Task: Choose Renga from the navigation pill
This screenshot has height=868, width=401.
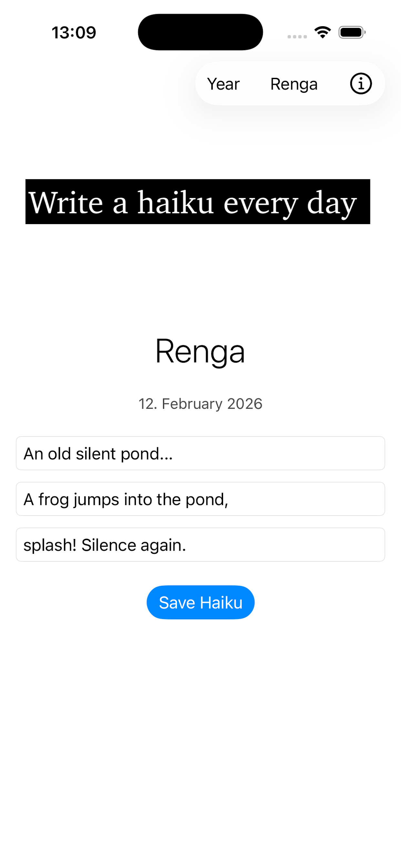Action: tap(293, 84)
